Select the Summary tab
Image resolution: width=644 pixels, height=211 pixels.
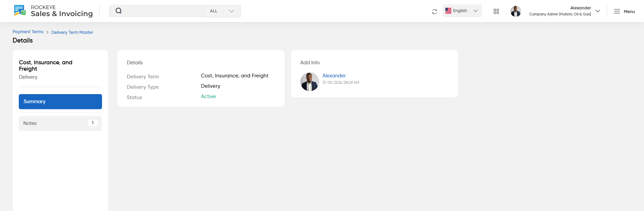pos(60,101)
